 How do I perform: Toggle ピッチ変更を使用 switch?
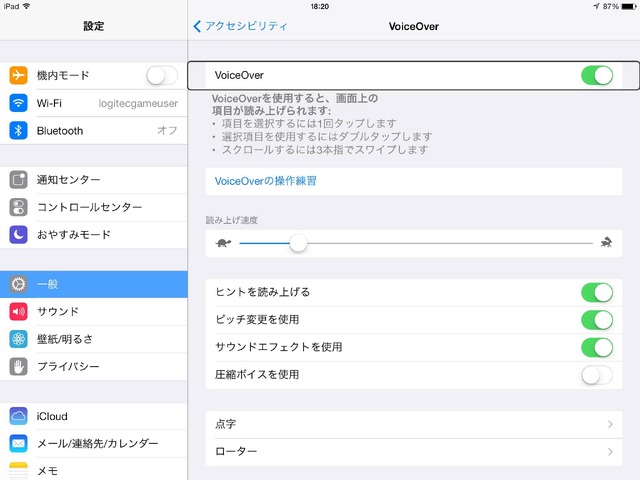tap(597, 320)
